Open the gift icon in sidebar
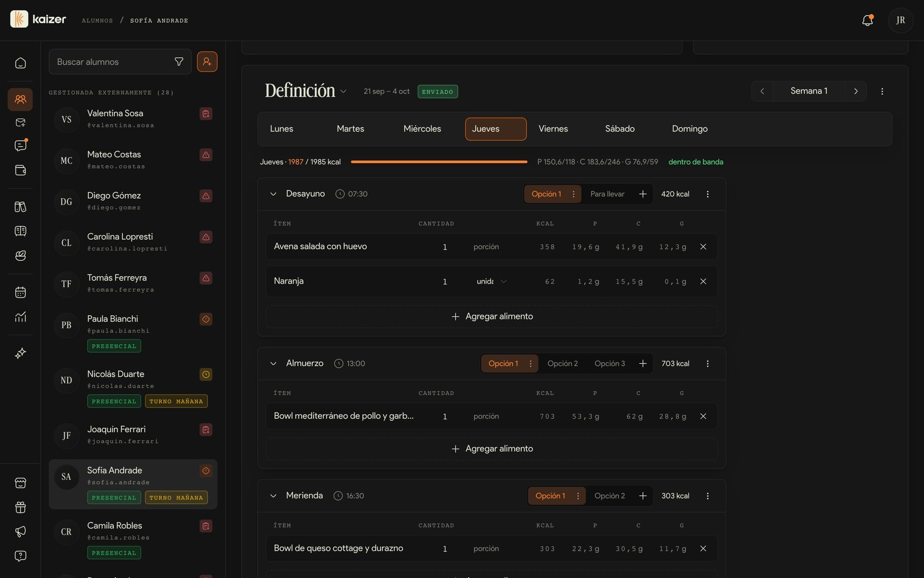The image size is (924, 578). (20, 507)
